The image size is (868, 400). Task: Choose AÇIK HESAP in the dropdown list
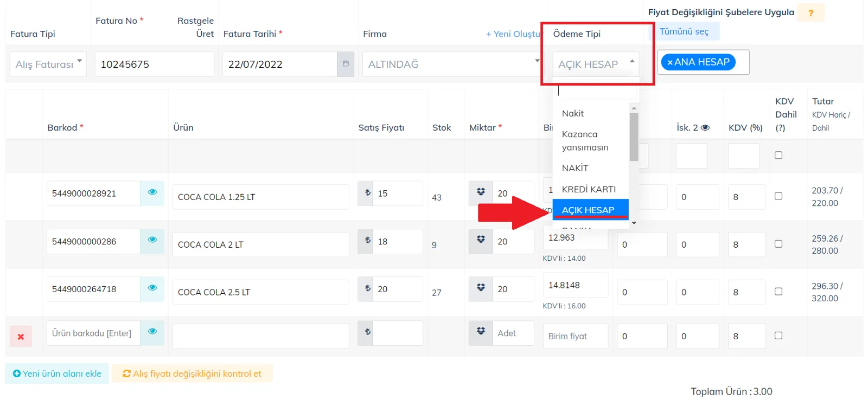pyautogui.click(x=590, y=210)
